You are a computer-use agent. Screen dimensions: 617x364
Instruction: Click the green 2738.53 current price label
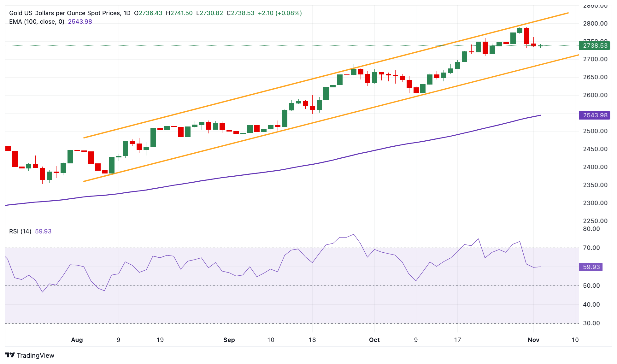[x=594, y=46]
